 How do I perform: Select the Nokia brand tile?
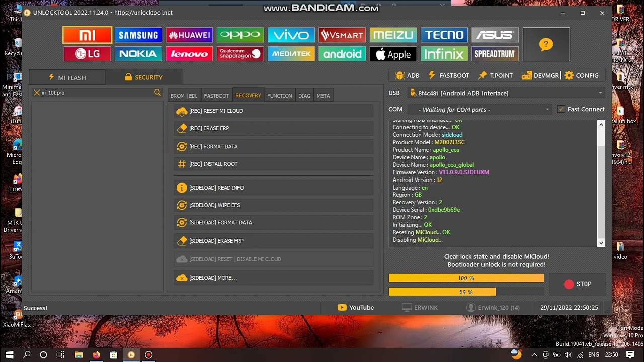[138, 54]
